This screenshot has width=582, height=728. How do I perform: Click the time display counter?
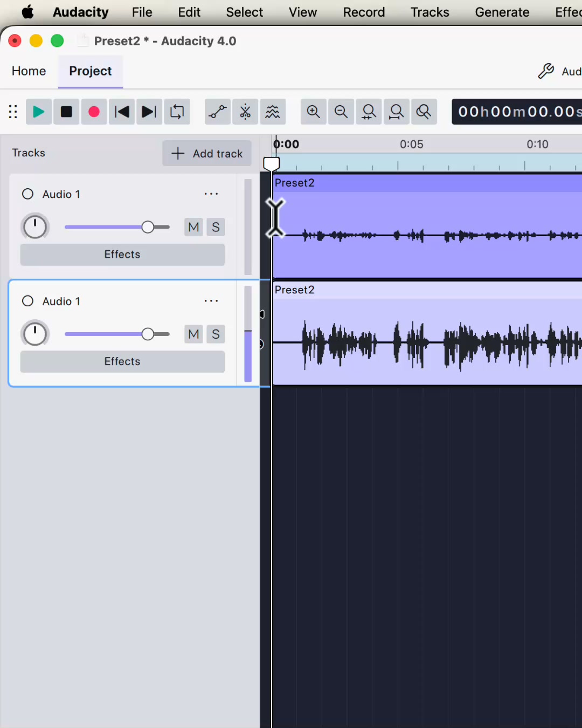point(517,112)
